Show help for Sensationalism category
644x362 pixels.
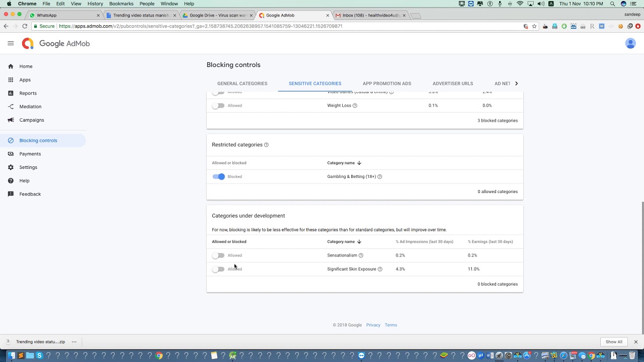point(361,255)
